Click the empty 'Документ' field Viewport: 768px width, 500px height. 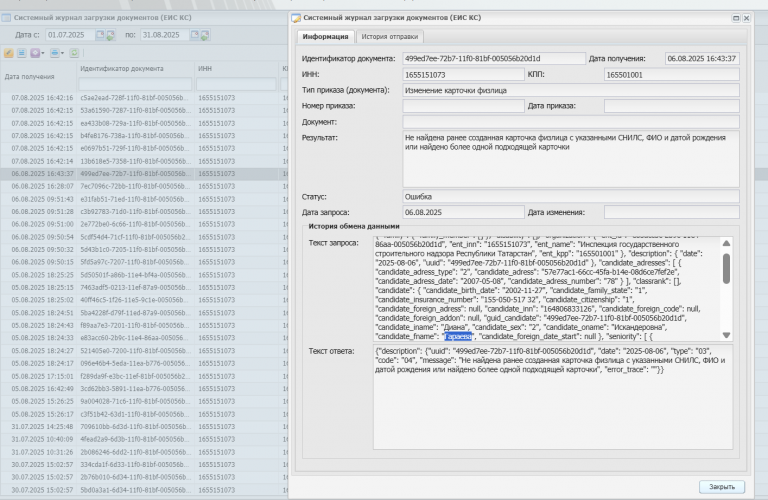pyautogui.click(x=571, y=121)
